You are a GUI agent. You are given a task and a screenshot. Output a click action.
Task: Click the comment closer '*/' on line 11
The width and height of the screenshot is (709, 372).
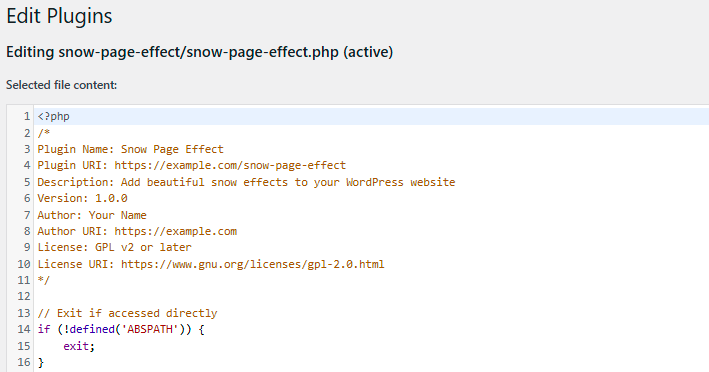[44, 280]
